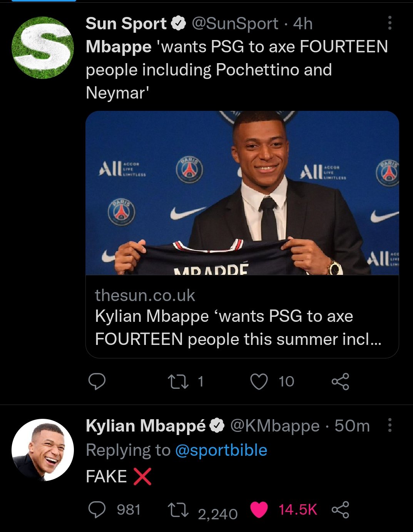
Task: Open the Sun Sport tweet text
Action: (x=236, y=70)
